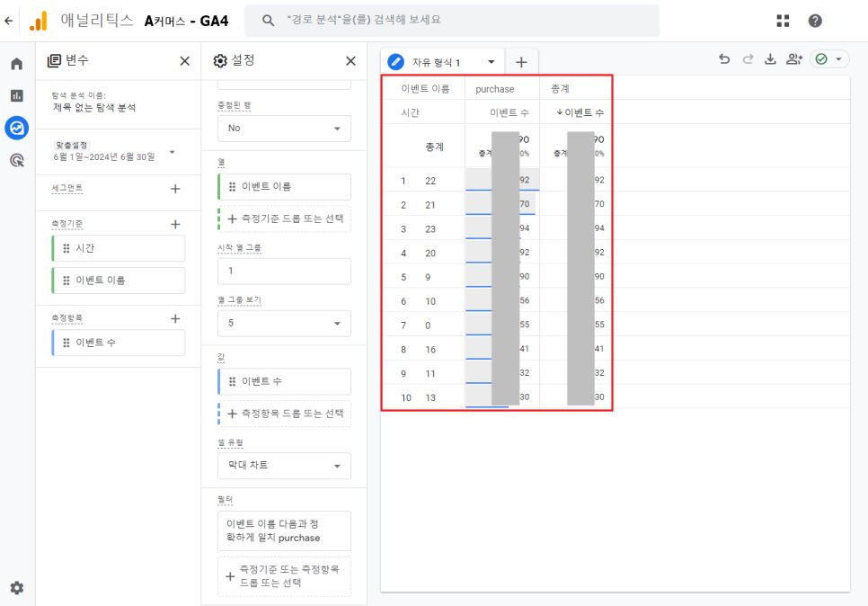868x606 pixels.
Task: Open the date range dropdown
Action: click(x=173, y=152)
